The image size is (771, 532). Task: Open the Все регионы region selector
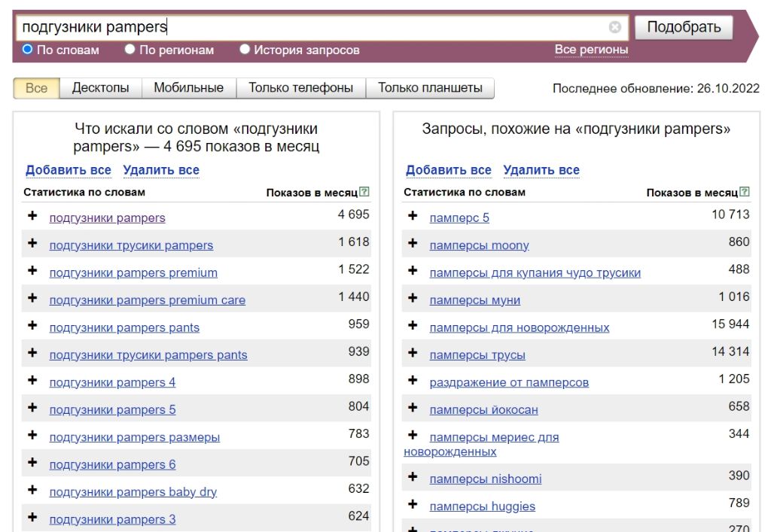click(x=591, y=50)
